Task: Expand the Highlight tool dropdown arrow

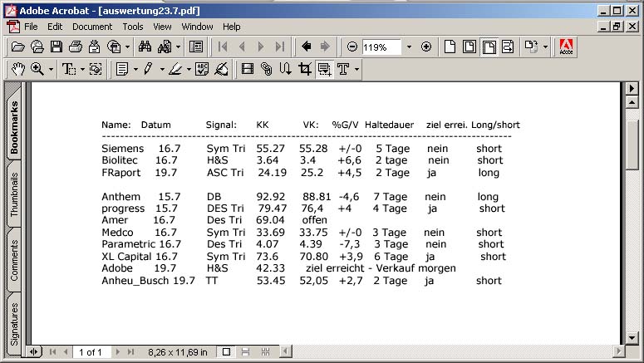Action: point(189,70)
